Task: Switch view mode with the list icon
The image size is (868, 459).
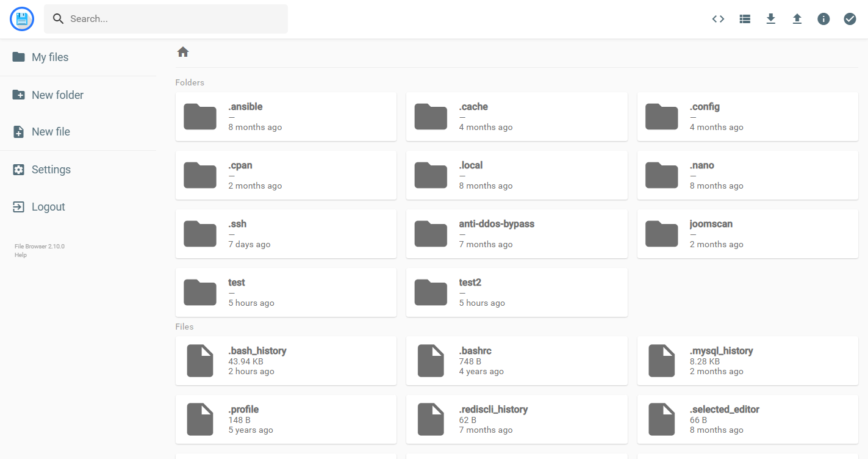Action: click(745, 19)
